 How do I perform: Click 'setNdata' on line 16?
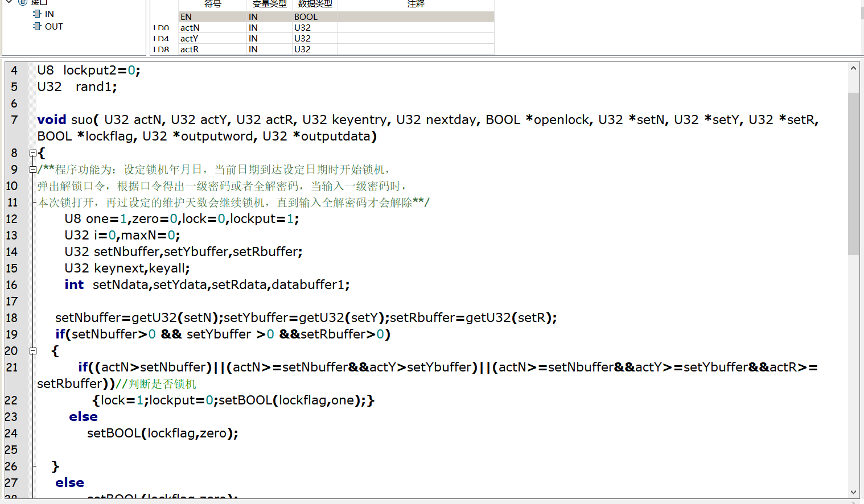[x=121, y=285]
